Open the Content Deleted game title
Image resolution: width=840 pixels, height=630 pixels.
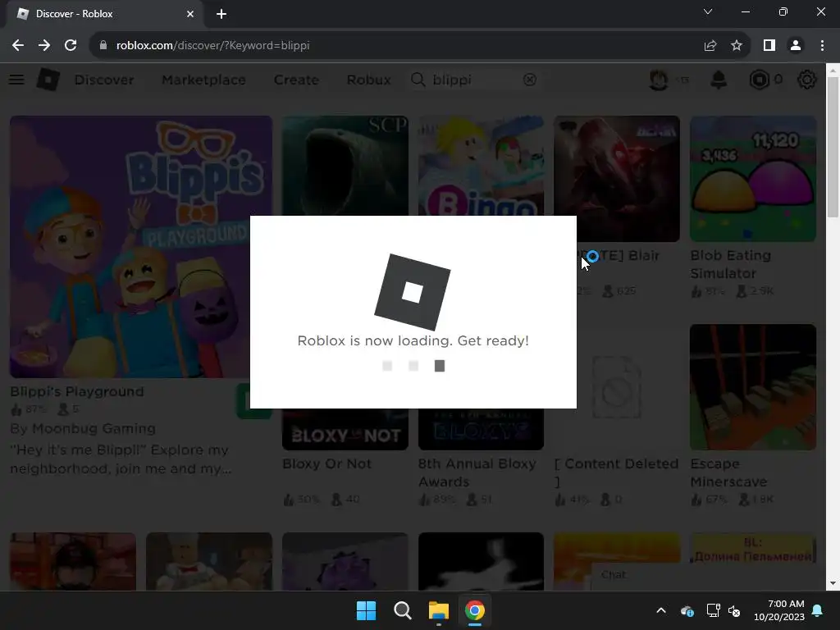click(x=616, y=472)
